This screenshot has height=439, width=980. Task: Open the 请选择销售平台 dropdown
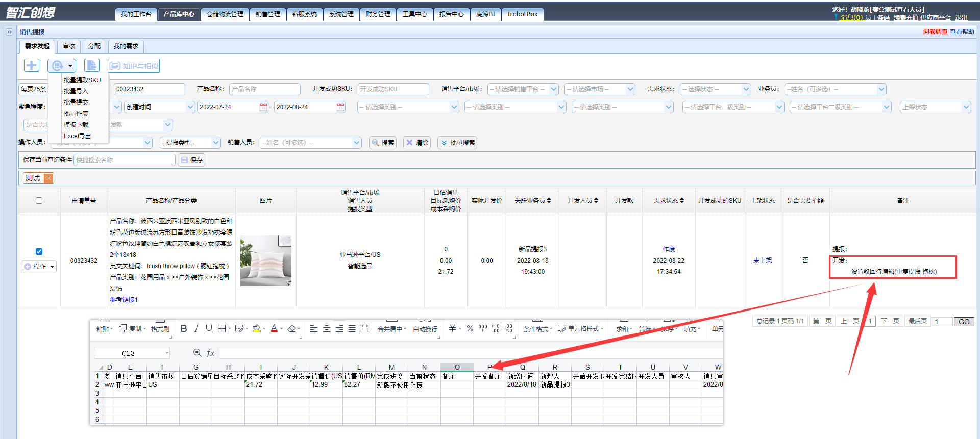pos(523,89)
